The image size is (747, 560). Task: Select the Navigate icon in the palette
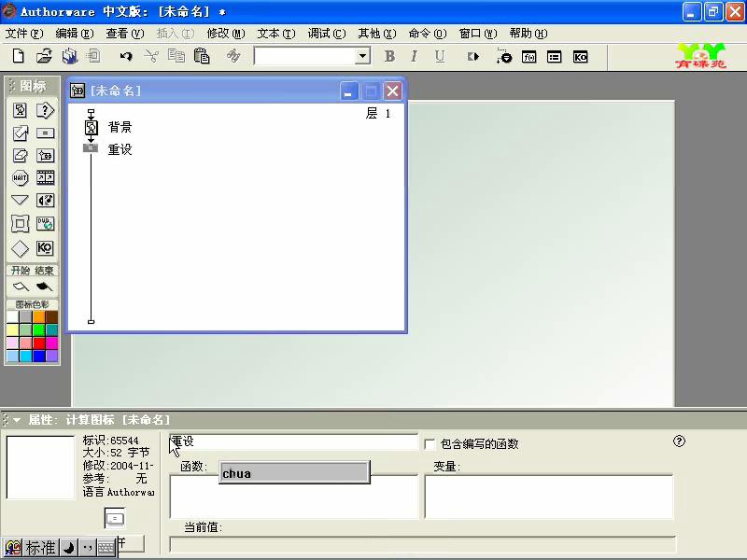tap(20, 200)
